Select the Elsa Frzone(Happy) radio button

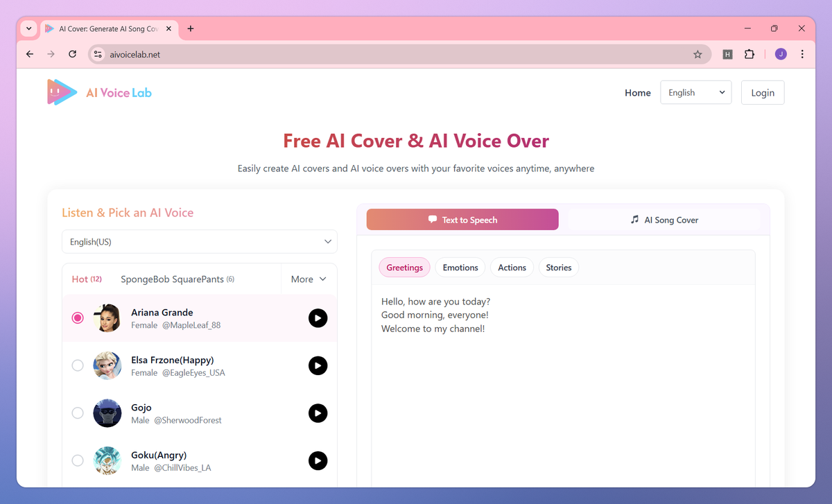pos(78,365)
